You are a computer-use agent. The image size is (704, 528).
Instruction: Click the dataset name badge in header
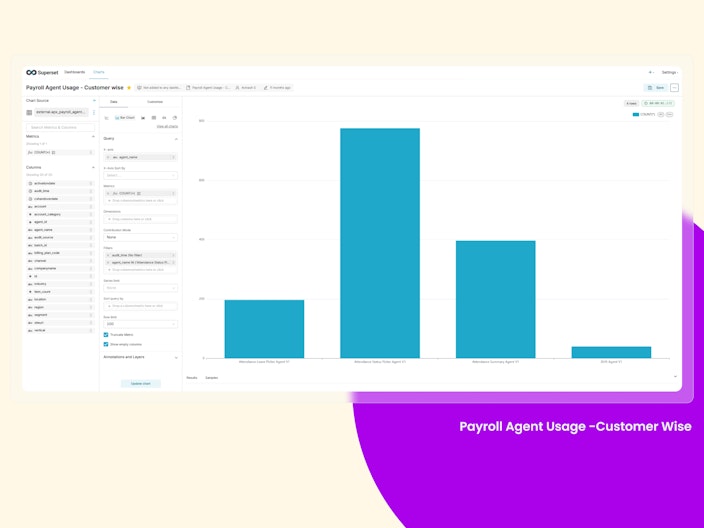tap(208, 88)
